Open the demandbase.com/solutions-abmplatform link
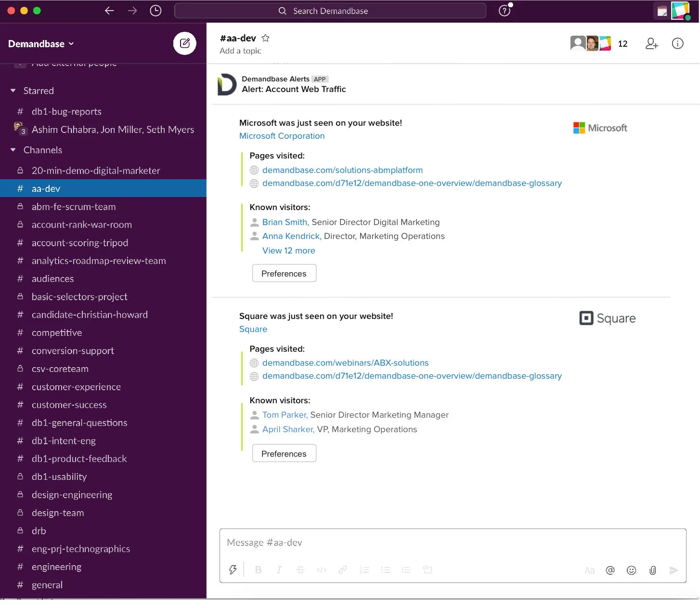 pyautogui.click(x=342, y=170)
